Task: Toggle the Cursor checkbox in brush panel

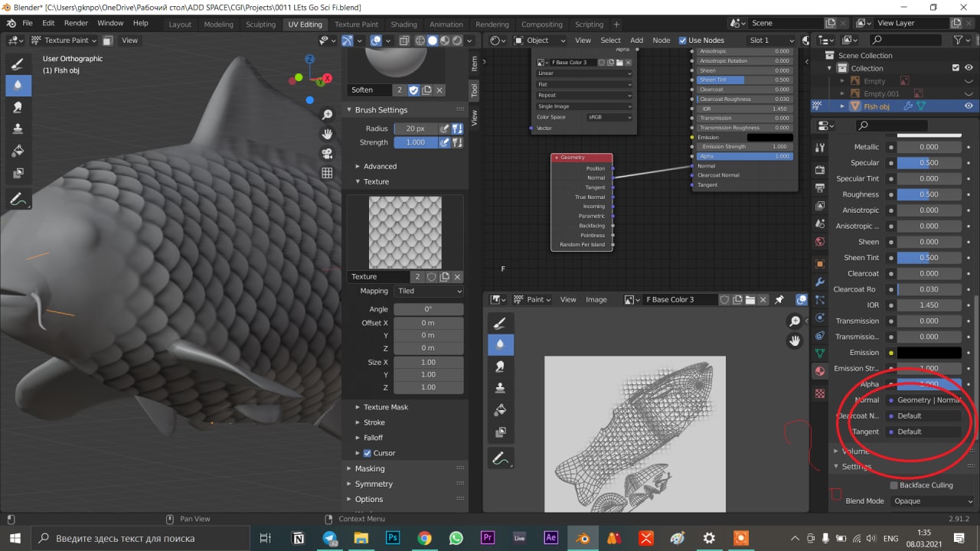Action: point(367,453)
